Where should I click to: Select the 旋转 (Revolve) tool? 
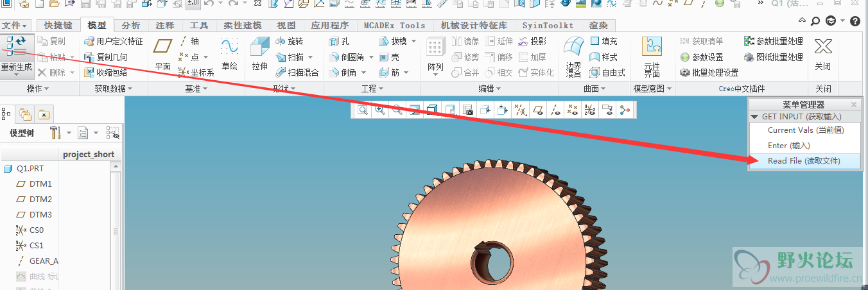(x=290, y=41)
